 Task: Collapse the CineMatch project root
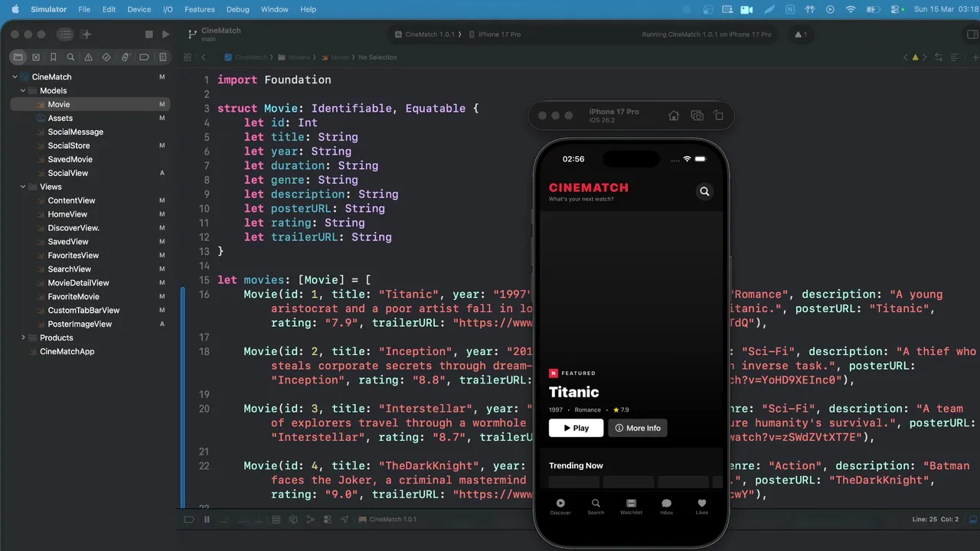pyautogui.click(x=15, y=77)
